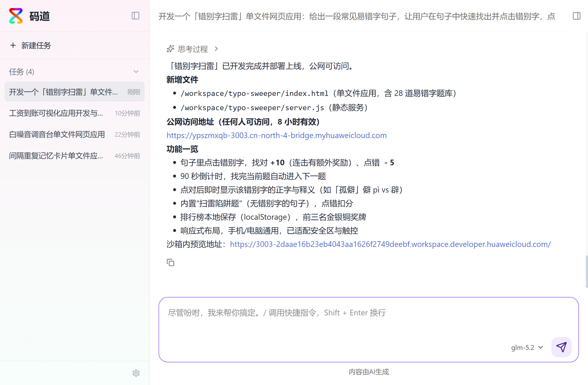Open task 工资到账可视化应用开发与...
Screen dimensions: 588x385
point(74,113)
